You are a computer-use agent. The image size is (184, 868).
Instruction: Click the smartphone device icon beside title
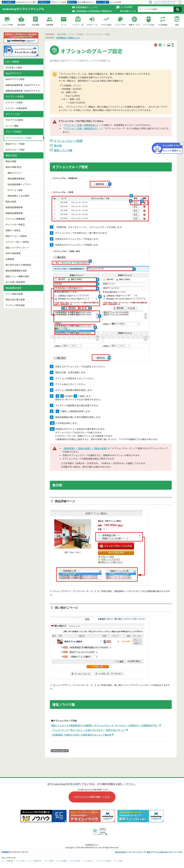coord(173,45)
